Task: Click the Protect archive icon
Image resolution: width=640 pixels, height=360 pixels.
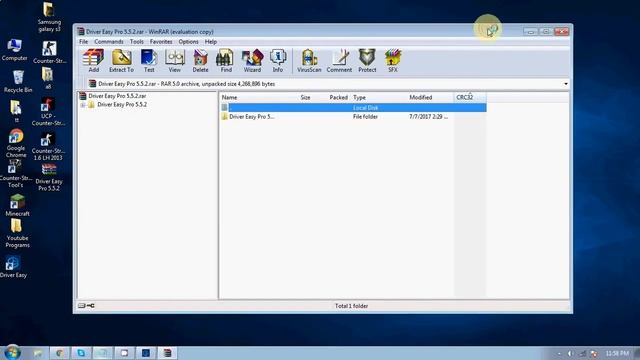Action: (367, 60)
